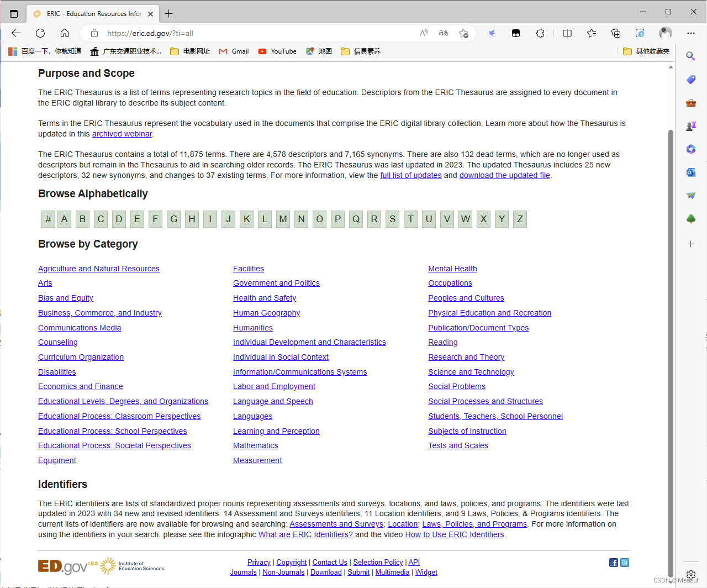Open the Widget footer link
This screenshot has height=588, width=707.
point(426,572)
